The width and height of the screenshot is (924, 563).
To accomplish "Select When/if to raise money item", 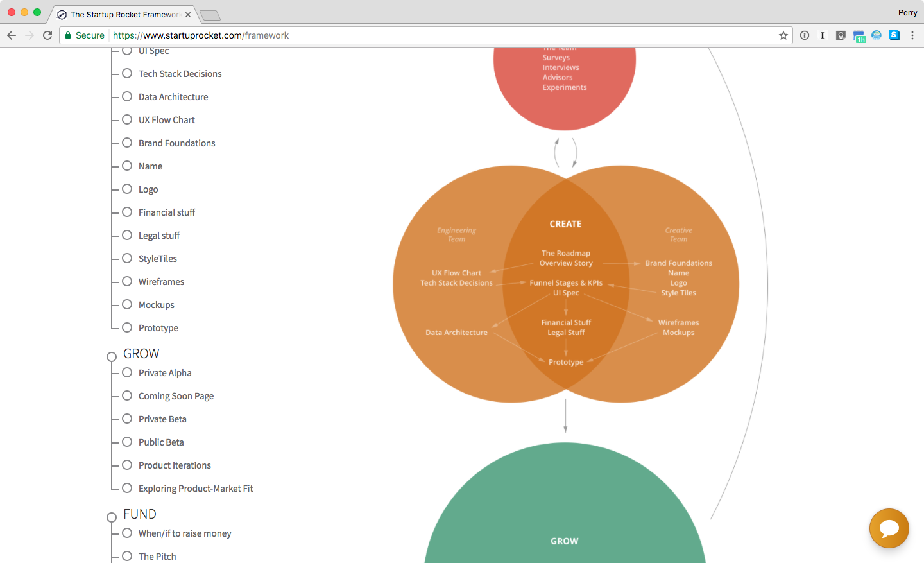I will (x=185, y=533).
